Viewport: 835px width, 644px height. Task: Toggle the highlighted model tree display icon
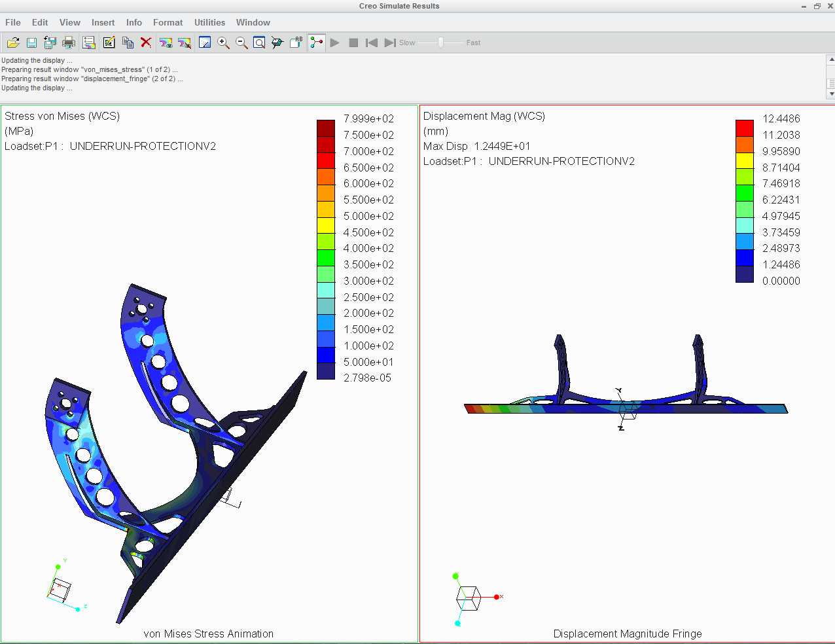pos(317,43)
